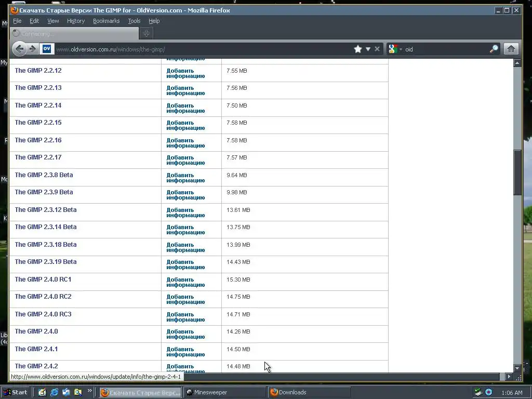Click the taskbar clock showing 1:06 AM
This screenshot has width=532, height=399.
512,393
